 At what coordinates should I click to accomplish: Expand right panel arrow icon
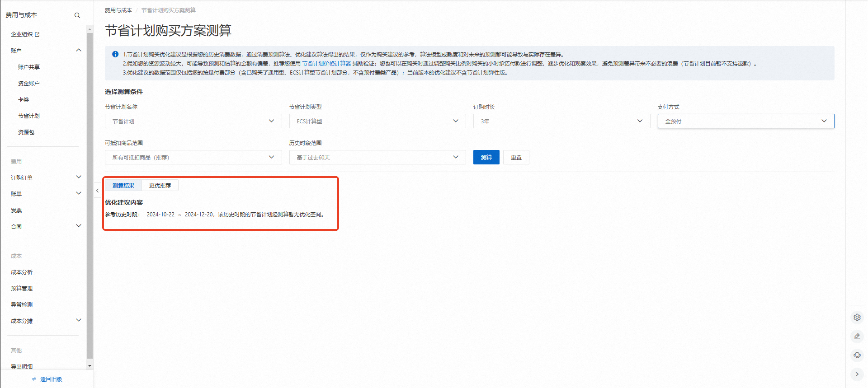[x=857, y=374]
